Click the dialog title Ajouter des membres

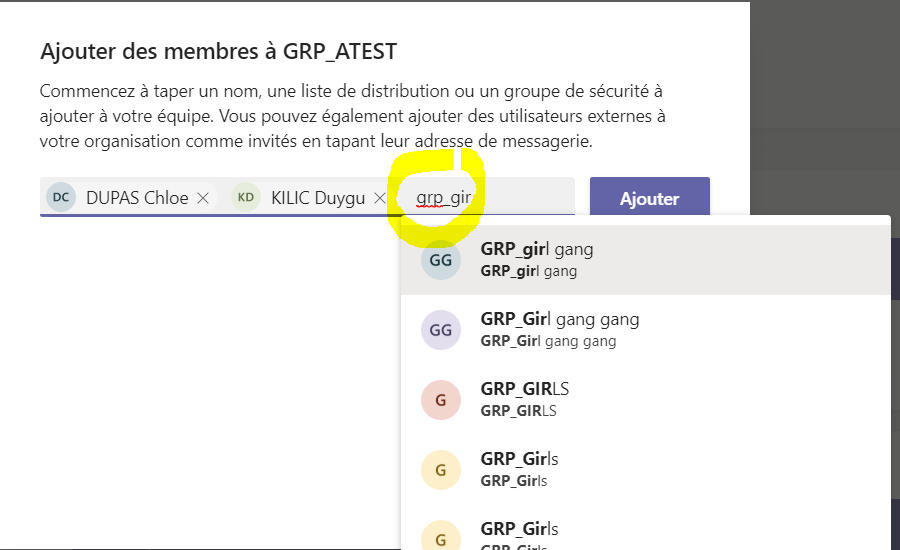click(218, 52)
